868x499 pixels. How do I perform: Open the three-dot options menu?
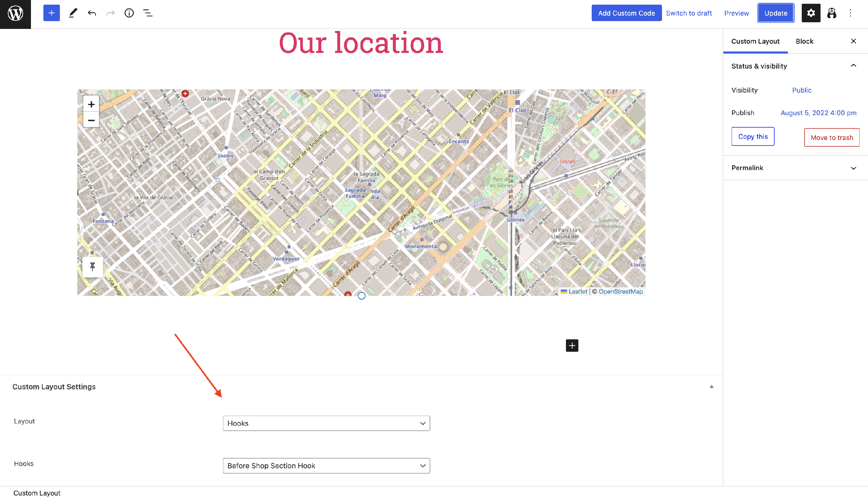[x=850, y=13]
